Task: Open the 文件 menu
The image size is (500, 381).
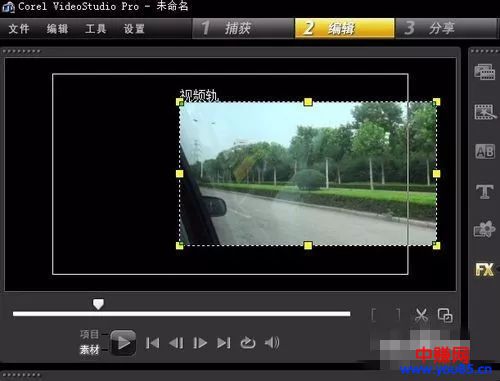Action: (19, 29)
